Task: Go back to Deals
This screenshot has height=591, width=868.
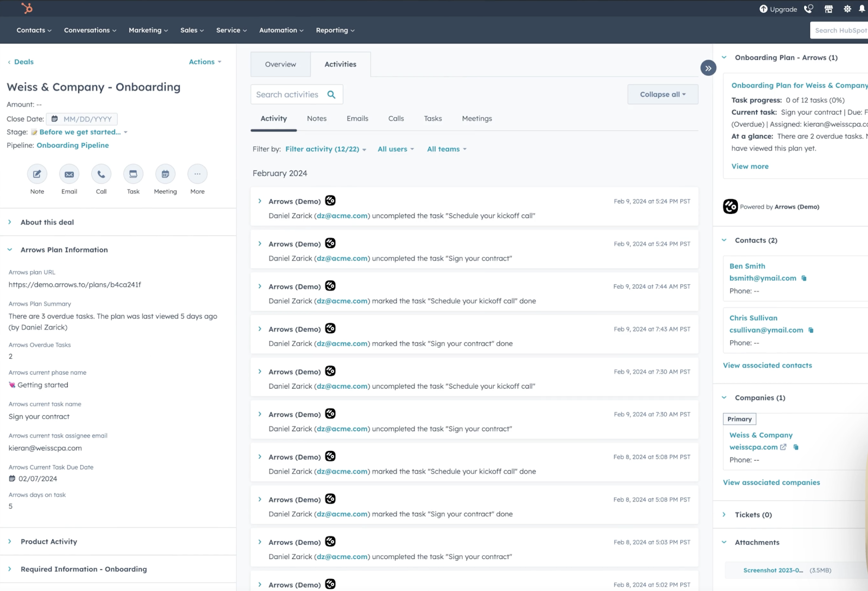Action: (x=24, y=62)
